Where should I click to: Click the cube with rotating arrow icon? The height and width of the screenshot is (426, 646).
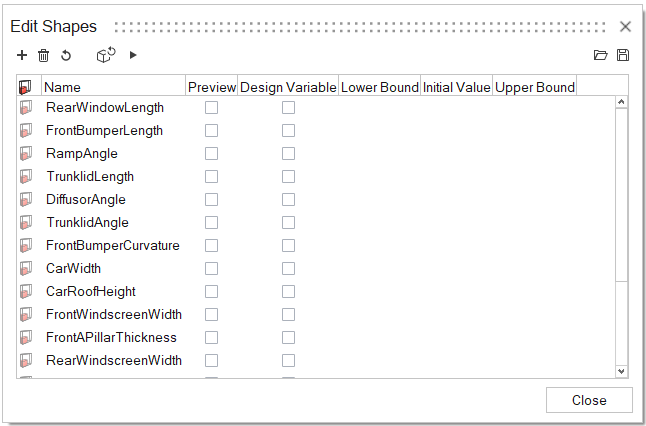pyautogui.click(x=106, y=55)
